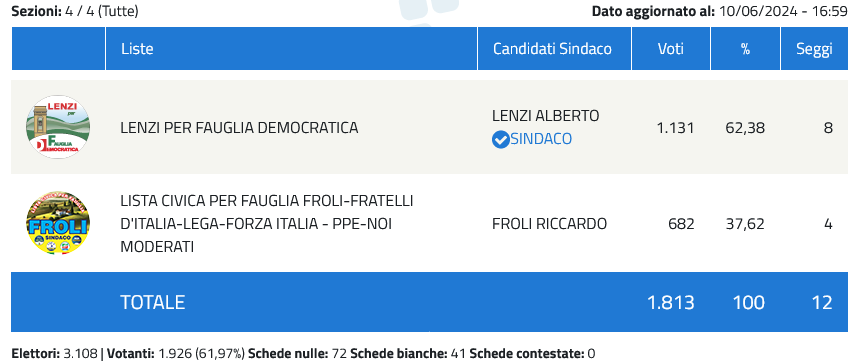Click the Voti column header
Screen dimensions: 860x364
click(x=671, y=49)
